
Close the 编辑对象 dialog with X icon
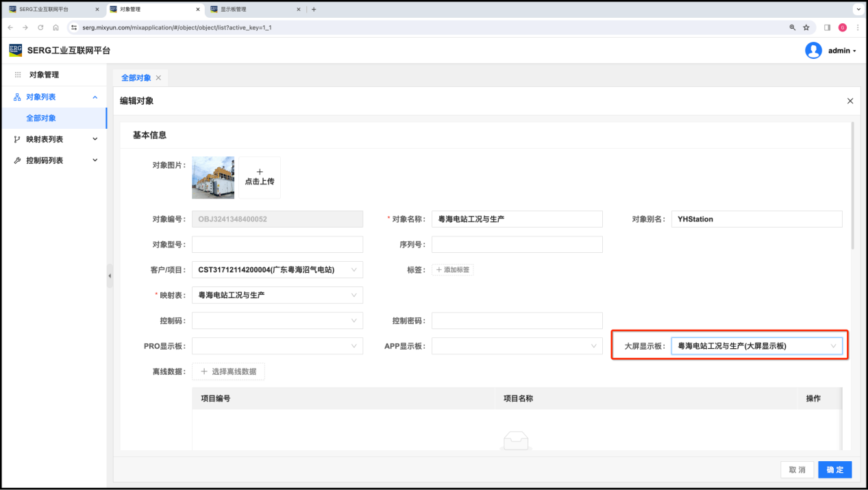coord(850,101)
